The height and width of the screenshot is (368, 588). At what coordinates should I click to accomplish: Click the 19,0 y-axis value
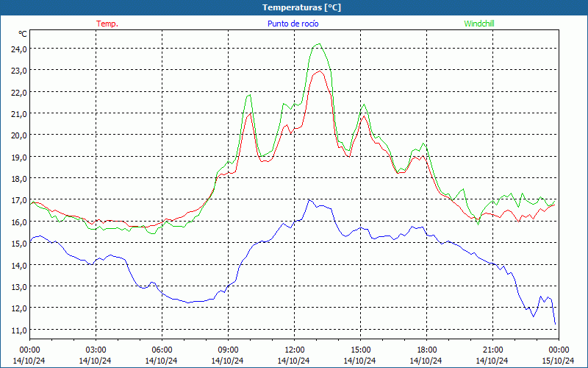[x=18, y=157]
